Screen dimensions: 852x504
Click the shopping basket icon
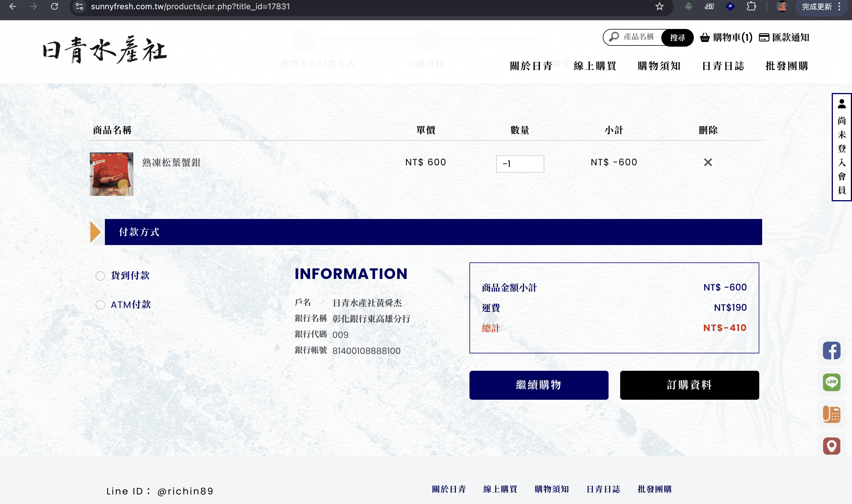705,37
